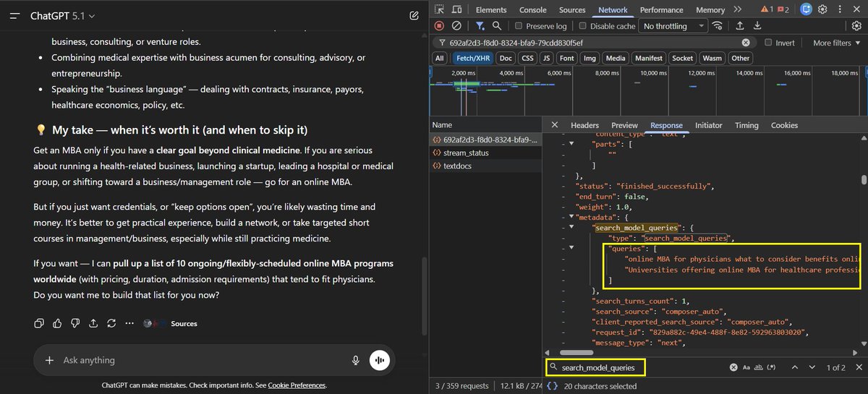Close the request details pane
The width and height of the screenshot is (868, 394).
point(554,125)
